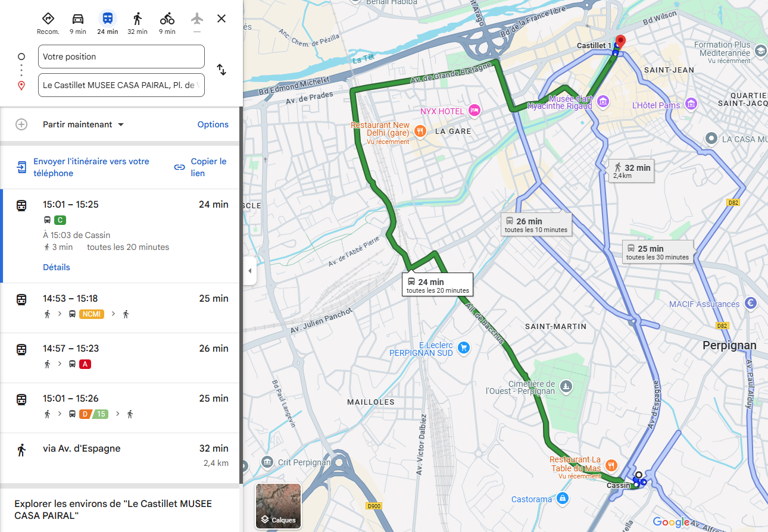Click the orange line D badge

[x=85, y=414]
